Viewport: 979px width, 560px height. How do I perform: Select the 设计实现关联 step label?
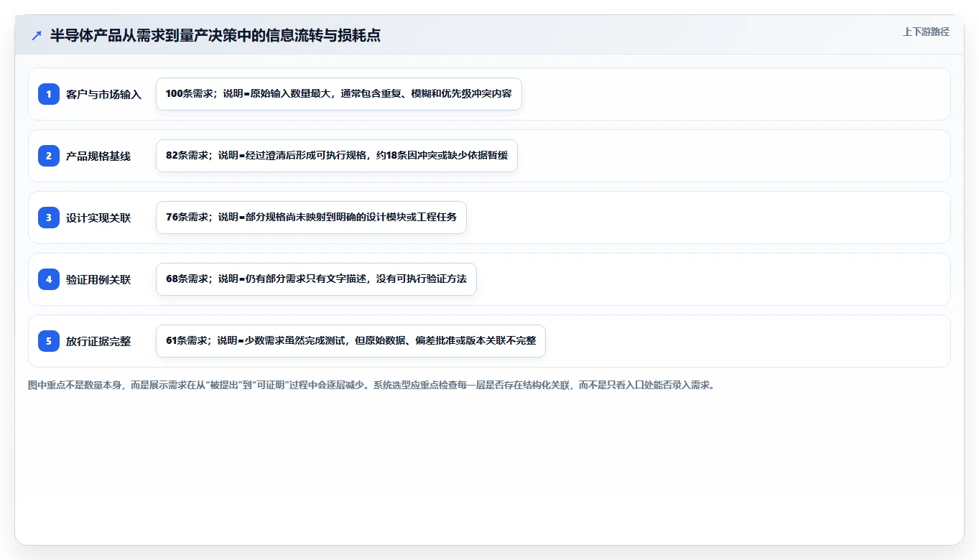coord(98,218)
